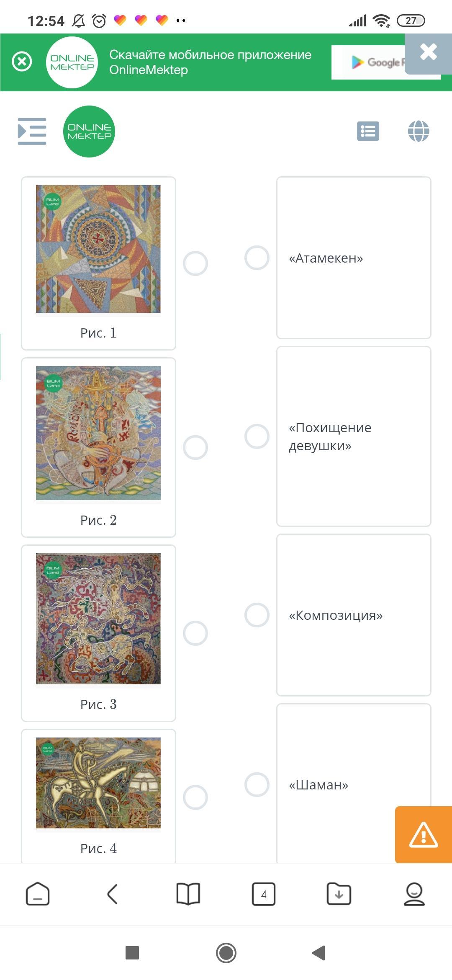Select radio button next to Рис. 2
Viewport: 452px width, 980px height.
(x=195, y=447)
